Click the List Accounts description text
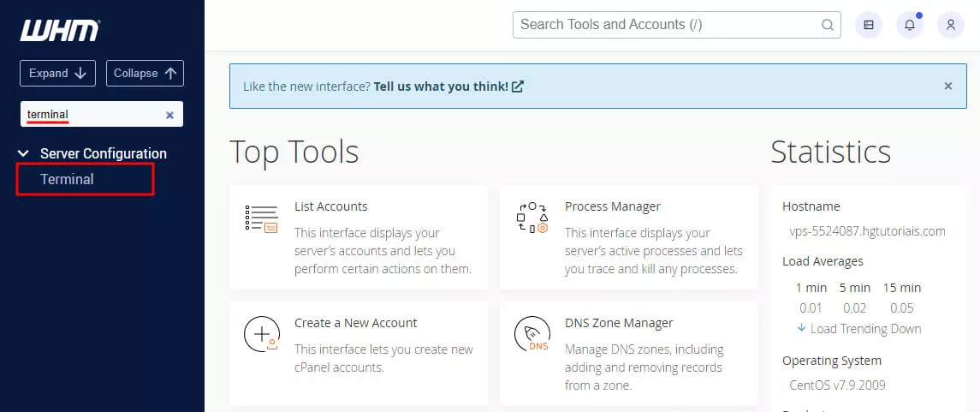Viewport: 980px width, 412px height. tap(383, 251)
